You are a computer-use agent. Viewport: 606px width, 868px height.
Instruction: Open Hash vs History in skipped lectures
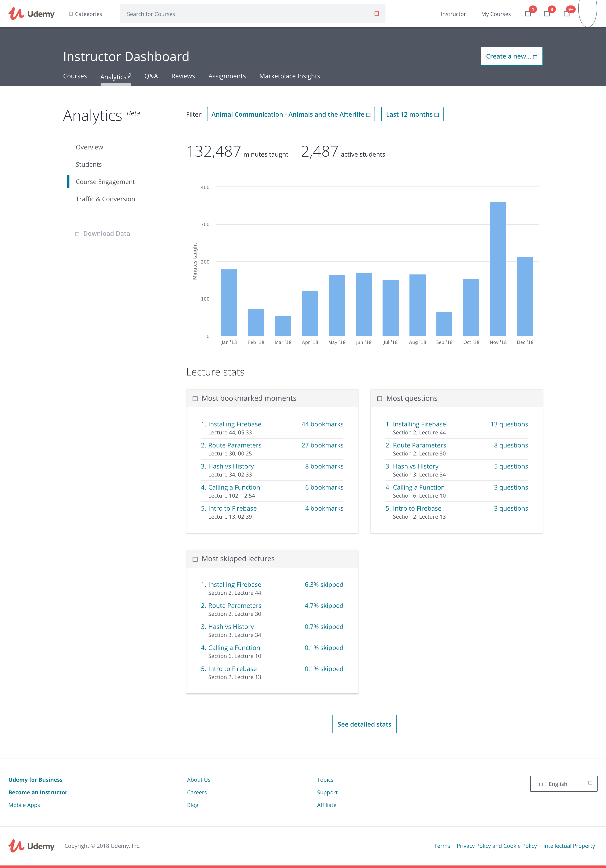tap(231, 627)
